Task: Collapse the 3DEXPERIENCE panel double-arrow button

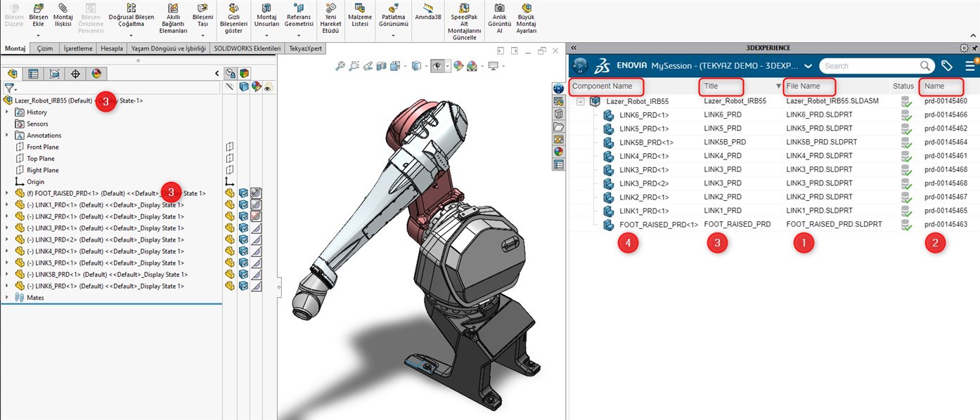Action: point(574,48)
